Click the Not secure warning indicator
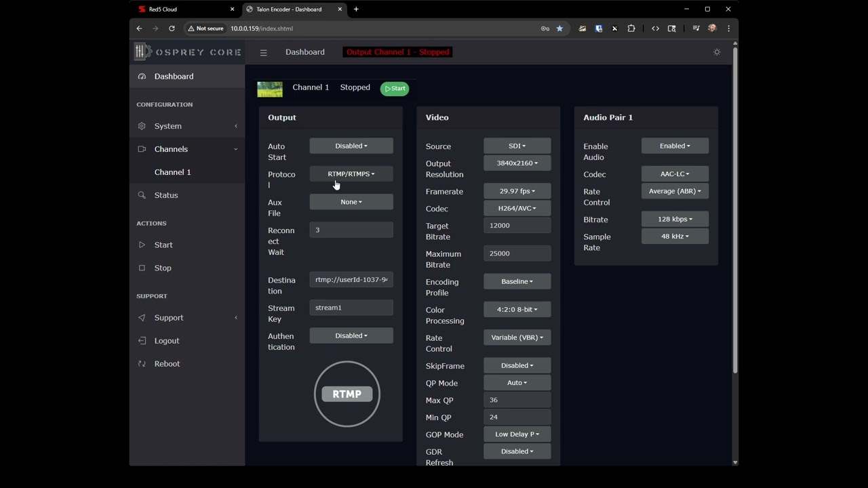 pyautogui.click(x=206, y=28)
